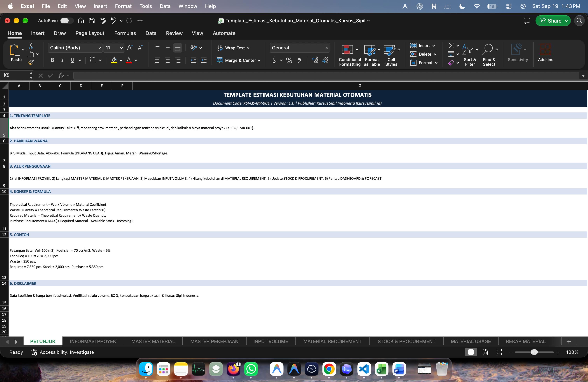Screen dimensions: 588x382
Task: Toggle Bold formatting
Action: [x=52, y=60]
